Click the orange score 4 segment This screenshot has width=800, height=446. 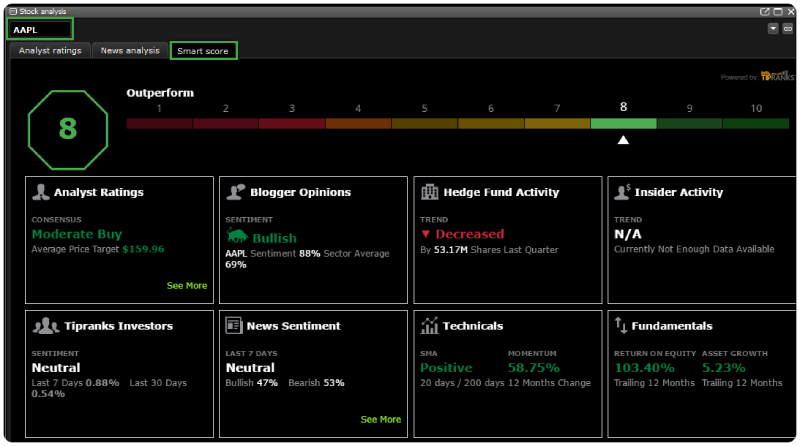pos(358,123)
